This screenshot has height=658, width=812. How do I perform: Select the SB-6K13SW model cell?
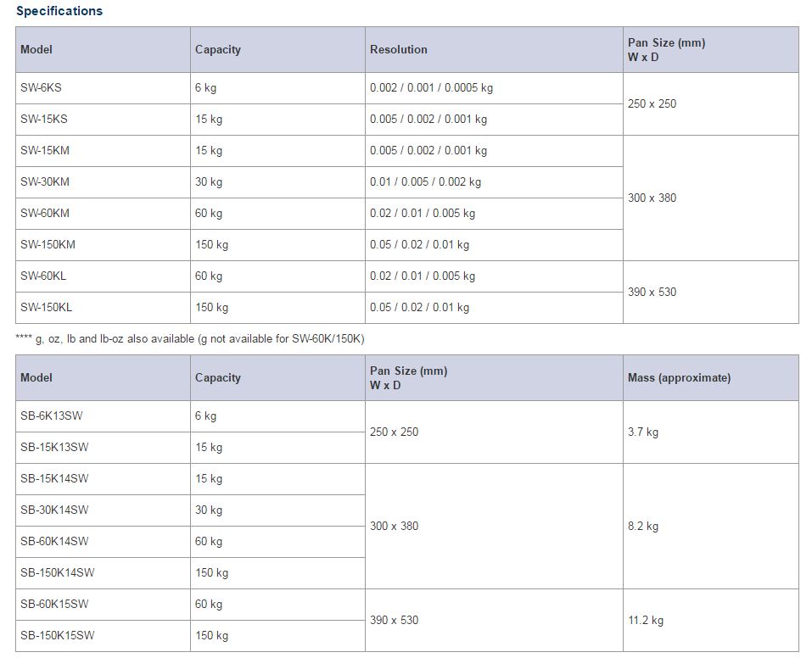[x=103, y=416]
